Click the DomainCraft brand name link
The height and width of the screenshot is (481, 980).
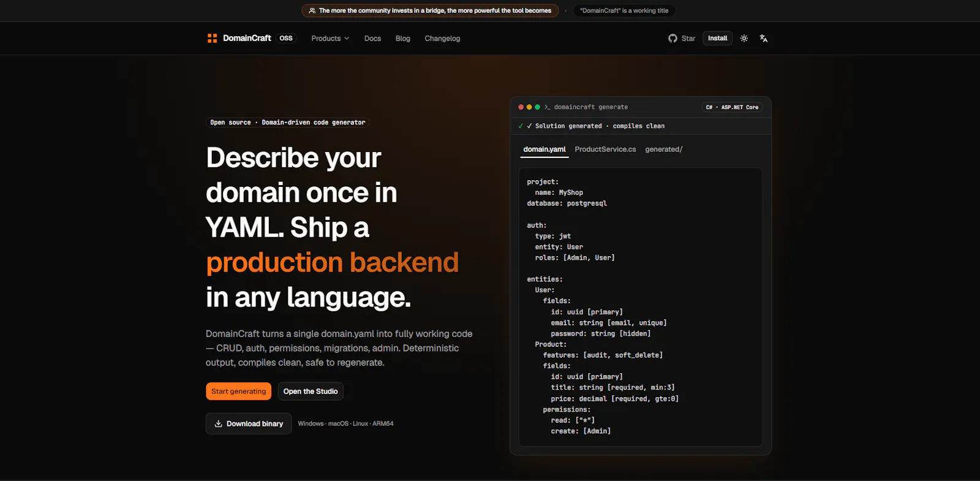click(247, 38)
